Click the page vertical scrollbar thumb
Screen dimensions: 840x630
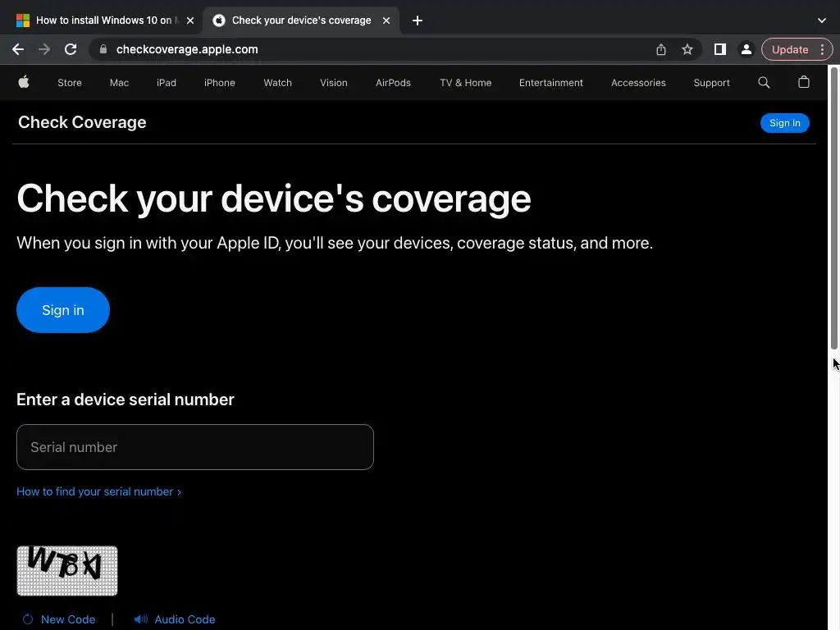click(x=833, y=209)
